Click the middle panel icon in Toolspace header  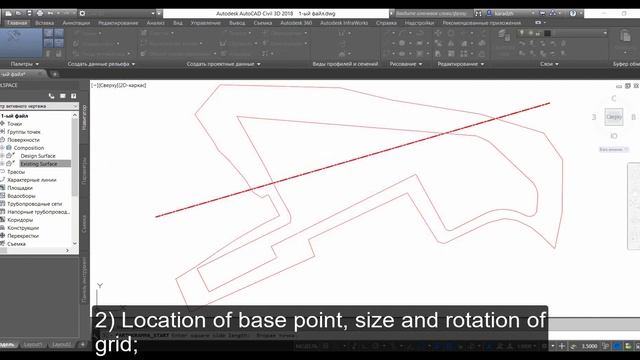coord(62,96)
